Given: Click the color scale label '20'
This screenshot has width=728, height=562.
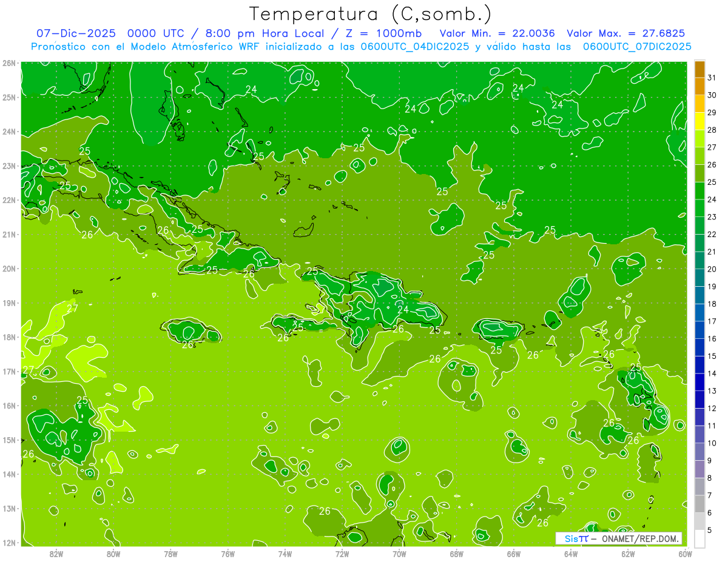Looking at the screenshot, I should click(712, 269).
